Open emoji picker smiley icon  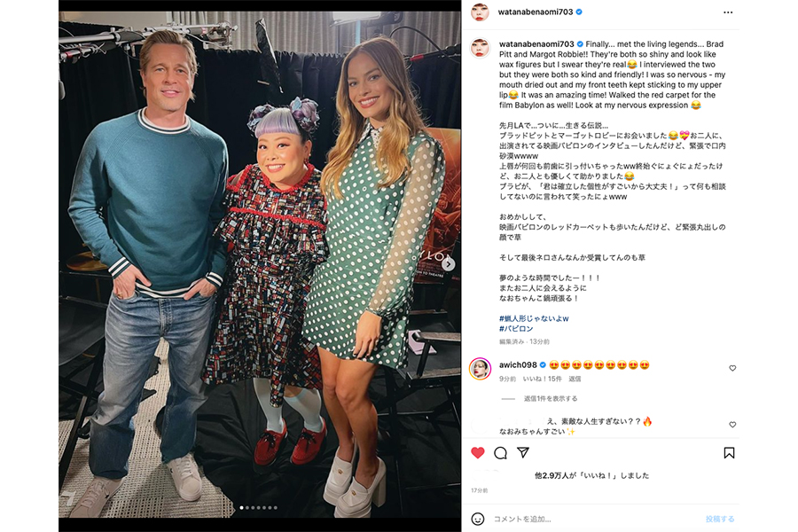tap(477, 519)
